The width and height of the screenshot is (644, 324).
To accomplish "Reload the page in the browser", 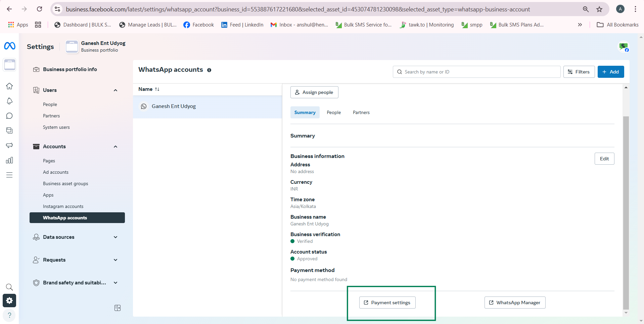I will click(x=39, y=9).
